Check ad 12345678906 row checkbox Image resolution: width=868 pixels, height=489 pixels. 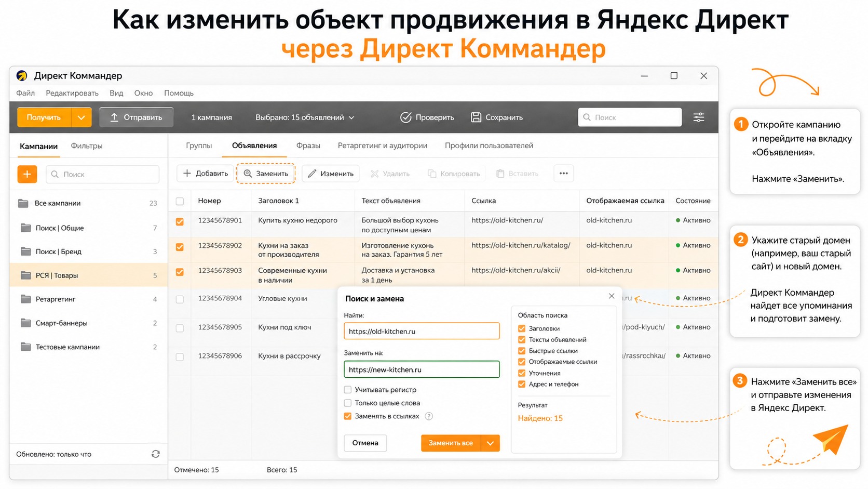coord(180,357)
